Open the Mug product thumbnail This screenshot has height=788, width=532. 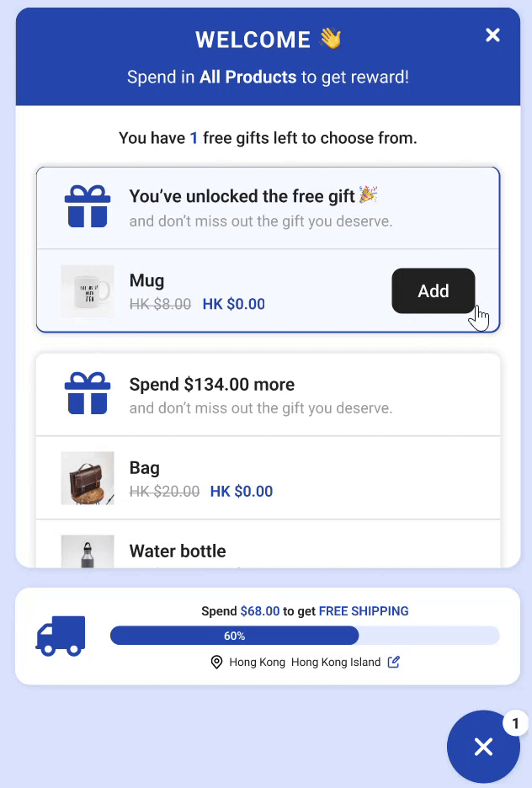[88, 291]
